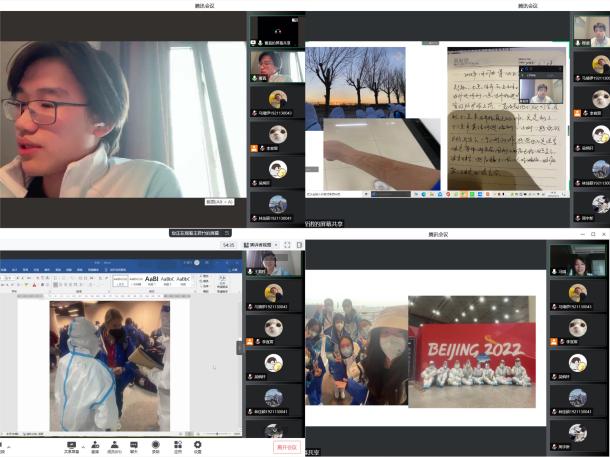This screenshot has height=457, width=610.
Task: Toggle the Record (录制) control in meeting toolbar
Action: (x=155, y=445)
